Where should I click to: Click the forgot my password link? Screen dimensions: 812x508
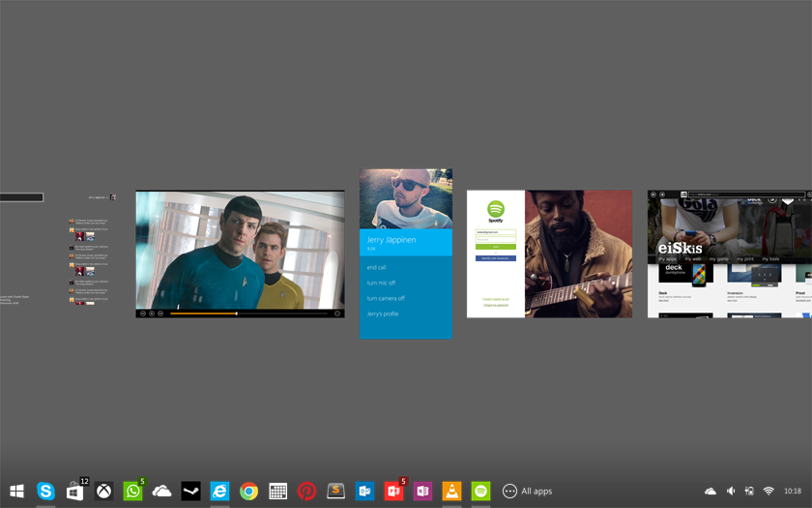pyautogui.click(x=496, y=306)
